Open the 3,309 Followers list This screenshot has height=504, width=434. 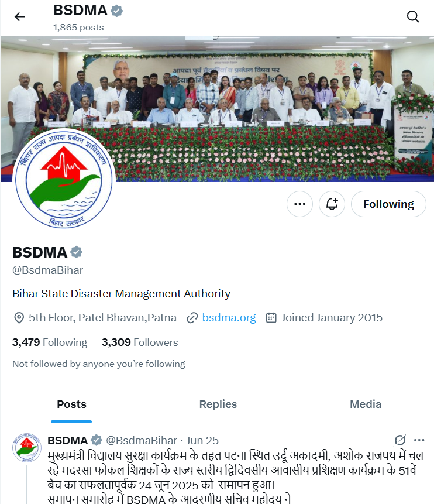tap(140, 342)
